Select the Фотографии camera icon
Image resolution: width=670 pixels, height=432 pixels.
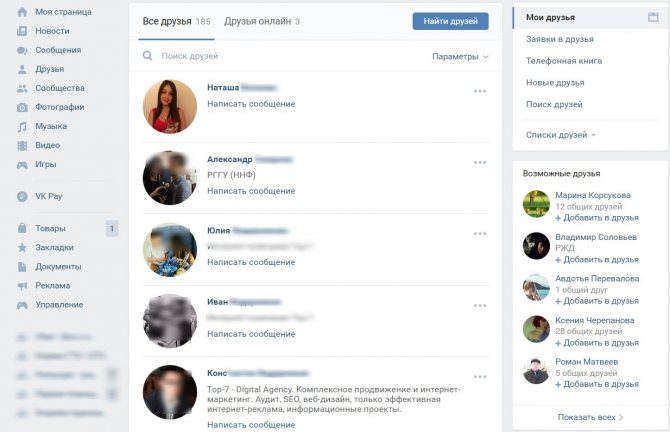coord(22,107)
